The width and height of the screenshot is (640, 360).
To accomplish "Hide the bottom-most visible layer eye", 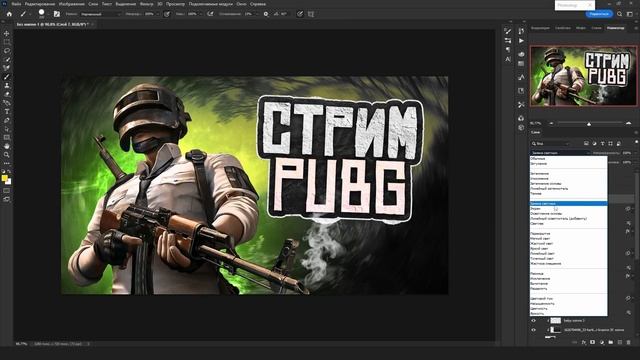I will point(533,330).
